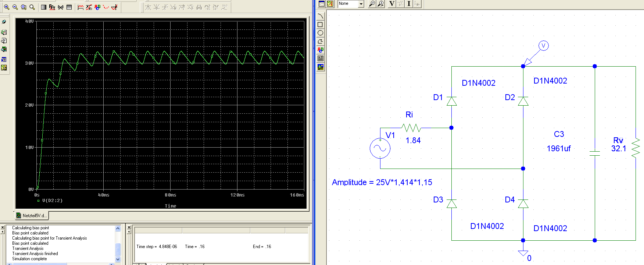Expand the None dropdown arrow
The image size is (644, 265).
point(361,4)
